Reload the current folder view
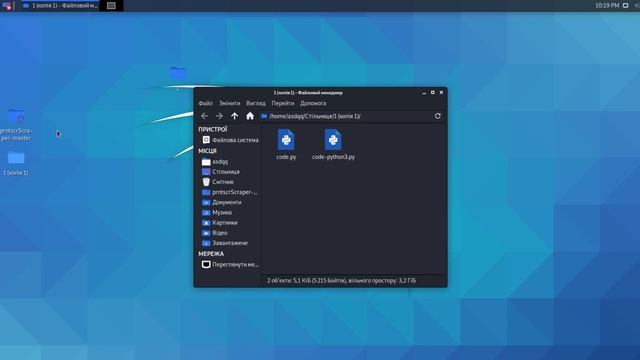Screen dimensions: 640x360 click(x=438, y=116)
